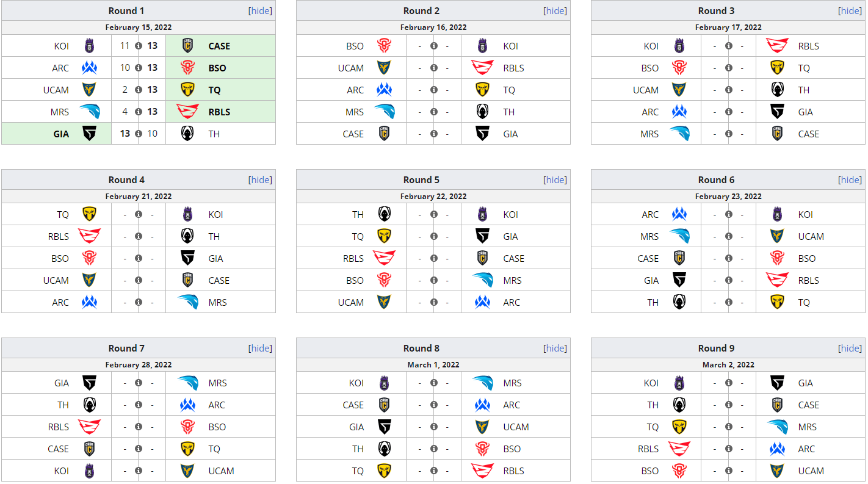The image size is (868, 484).
Task: Click the CASE team logo in Round 1
Action: click(187, 46)
